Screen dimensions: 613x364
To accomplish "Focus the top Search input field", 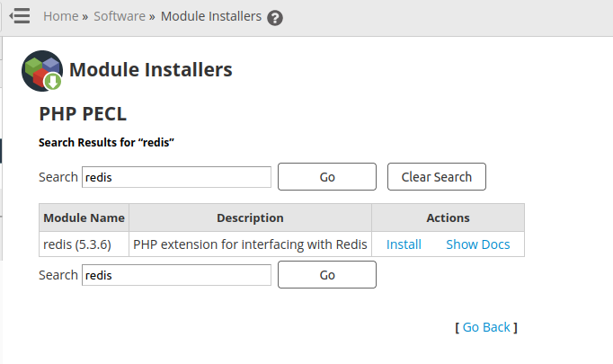I will point(176,177).
